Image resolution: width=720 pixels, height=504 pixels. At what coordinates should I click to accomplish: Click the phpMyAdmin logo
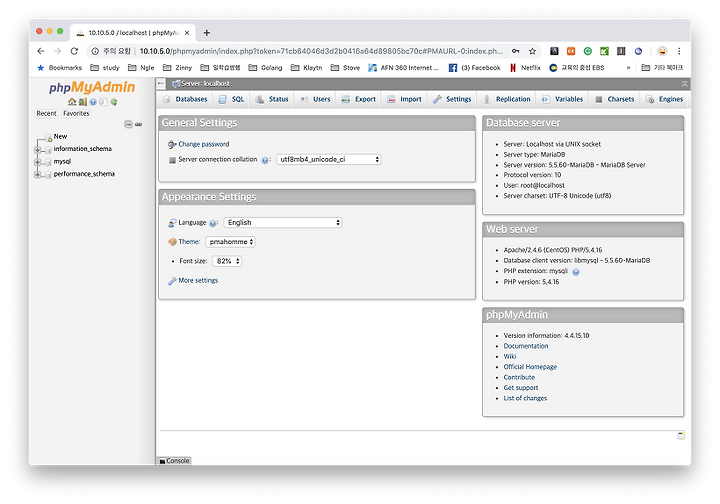[x=92, y=87]
